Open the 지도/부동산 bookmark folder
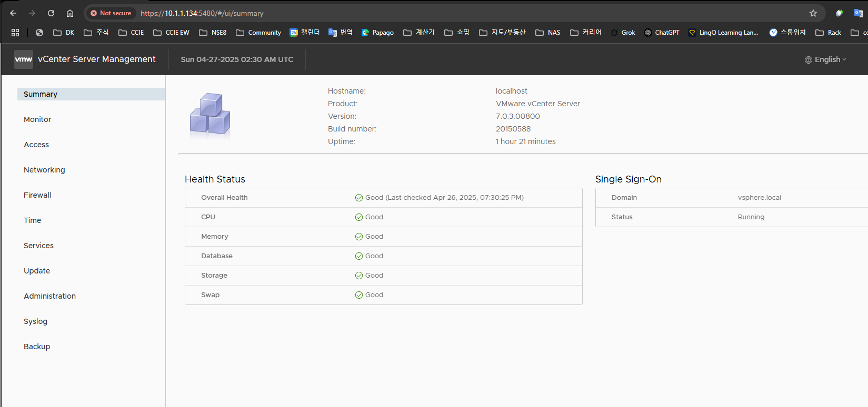868x407 pixels. (502, 33)
